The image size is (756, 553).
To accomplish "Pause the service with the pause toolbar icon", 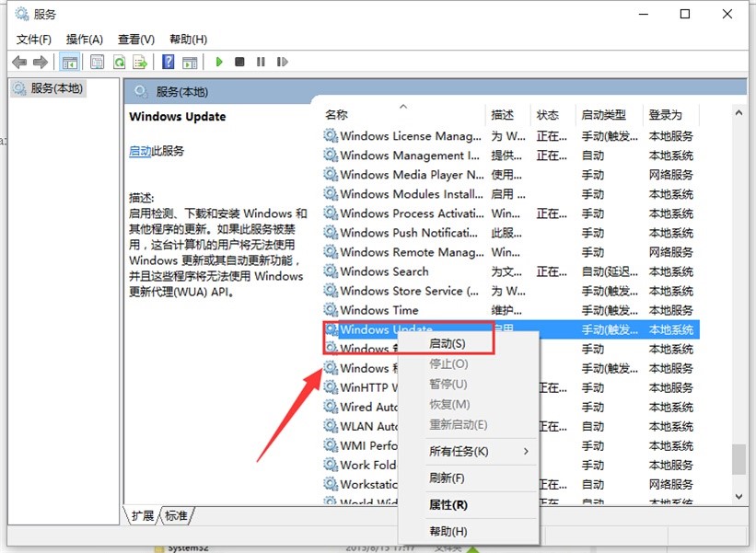I will pyautogui.click(x=262, y=62).
